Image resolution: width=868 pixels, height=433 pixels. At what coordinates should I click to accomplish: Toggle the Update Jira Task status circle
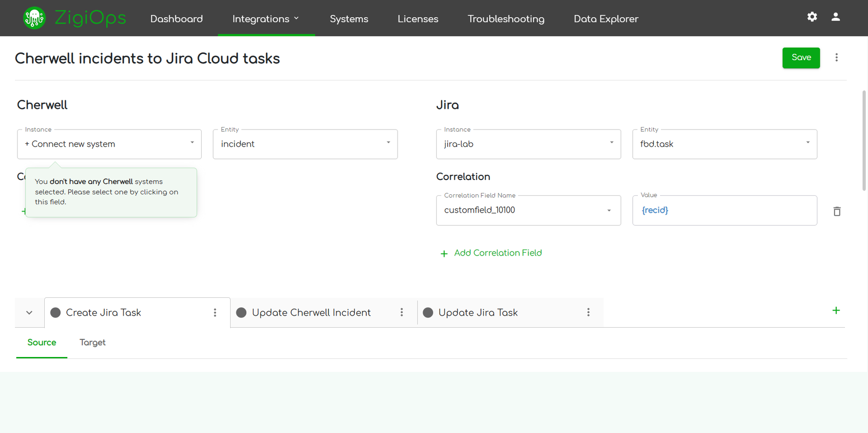[428, 313]
